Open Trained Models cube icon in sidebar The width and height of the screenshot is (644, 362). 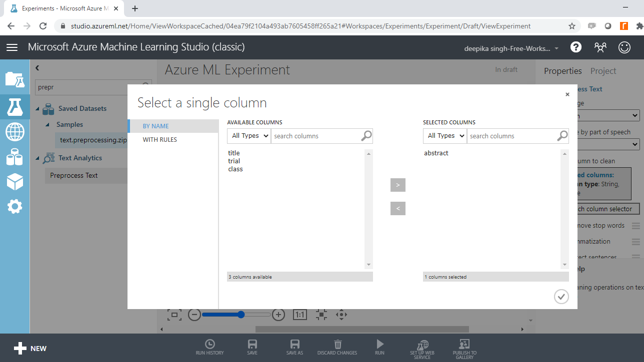click(x=14, y=182)
